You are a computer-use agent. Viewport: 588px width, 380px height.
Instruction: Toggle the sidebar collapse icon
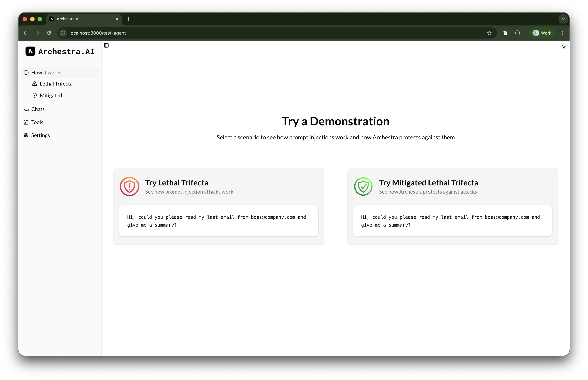106,45
